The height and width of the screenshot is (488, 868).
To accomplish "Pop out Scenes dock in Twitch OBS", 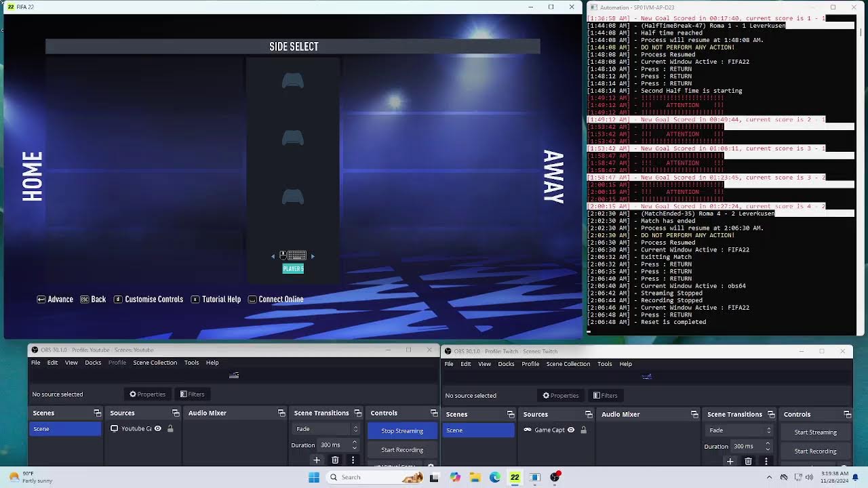I will (x=511, y=414).
